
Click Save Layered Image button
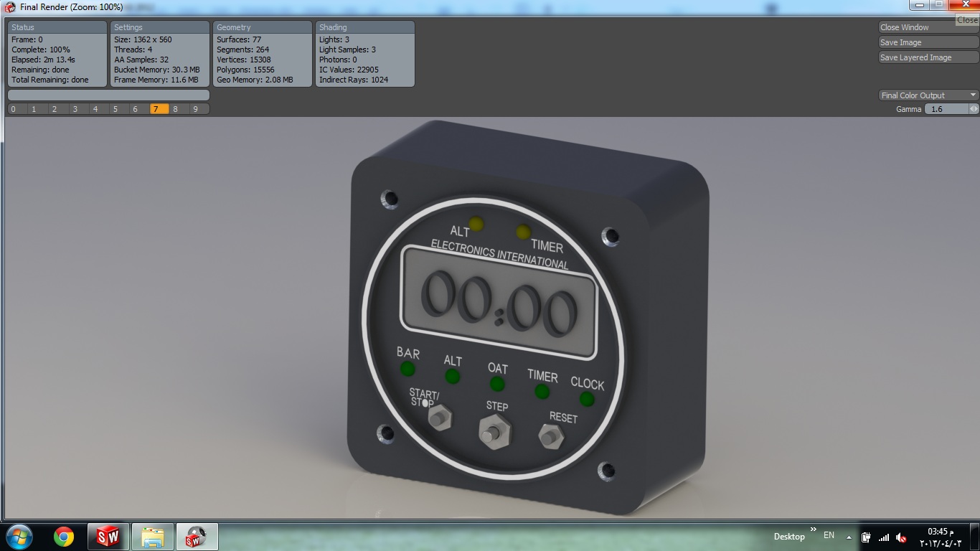point(928,57)
